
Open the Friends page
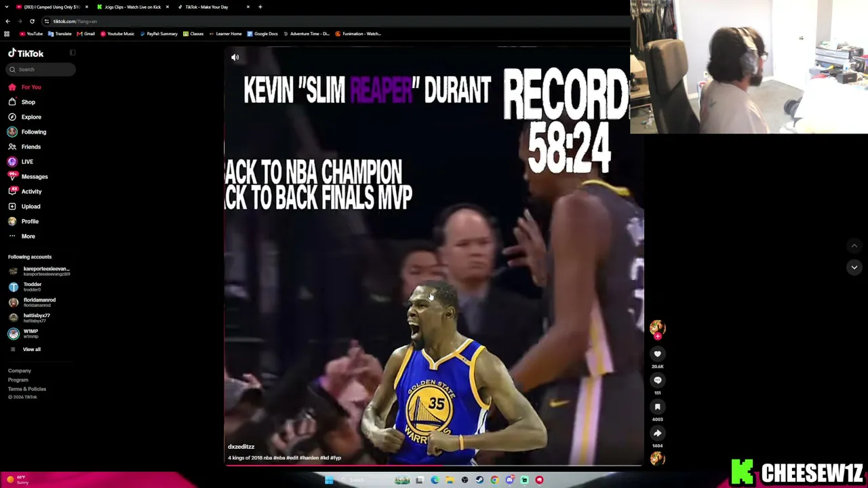[x=24, y=147]
